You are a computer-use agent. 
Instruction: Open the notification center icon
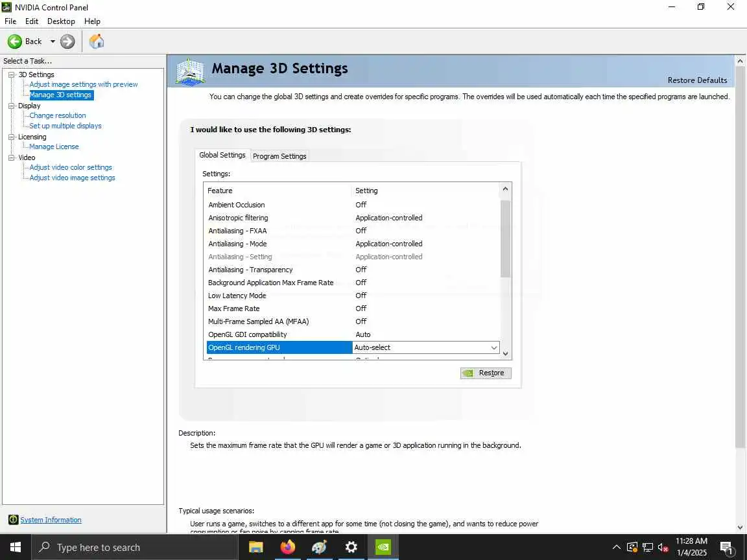pyautogui.click(x=726, y=548)
